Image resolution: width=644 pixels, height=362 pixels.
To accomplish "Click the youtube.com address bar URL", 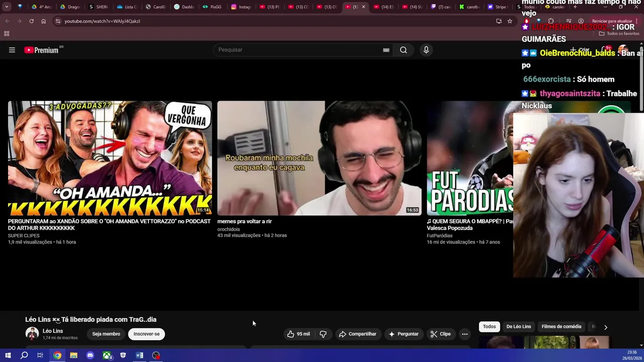I will coord(102,21).
